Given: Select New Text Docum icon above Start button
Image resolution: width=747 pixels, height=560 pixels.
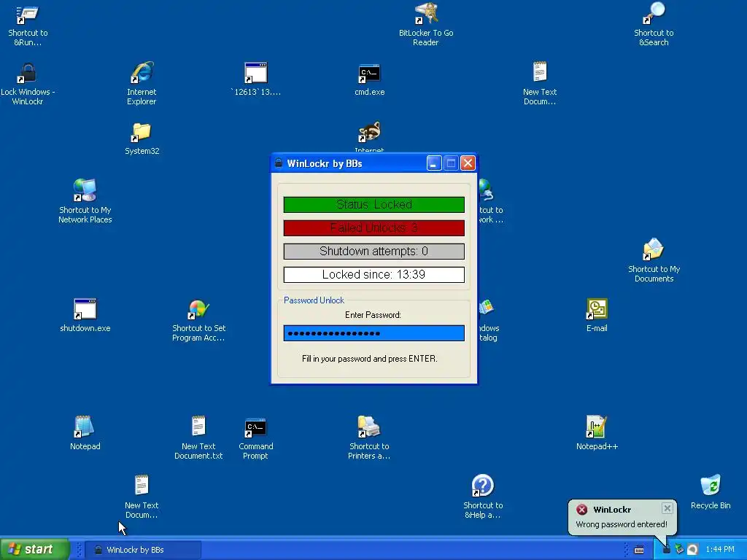Looking at the screenshot, I should click(142, 497).
